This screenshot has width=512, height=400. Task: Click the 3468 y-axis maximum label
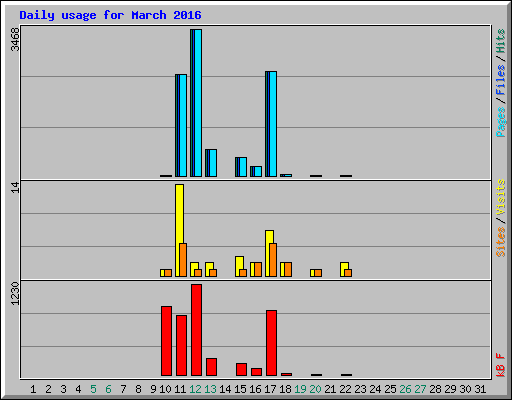coord(15,39)
